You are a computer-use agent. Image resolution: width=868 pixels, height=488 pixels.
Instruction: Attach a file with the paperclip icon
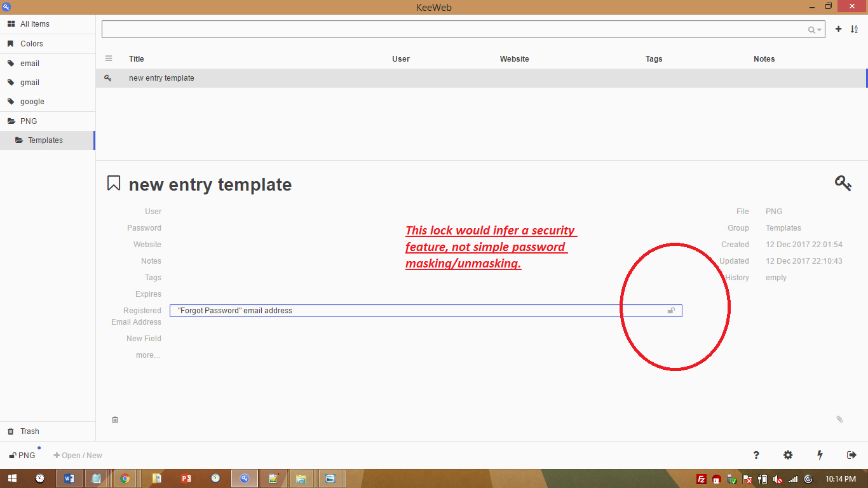pyautogui.click(x=839, y=419)
